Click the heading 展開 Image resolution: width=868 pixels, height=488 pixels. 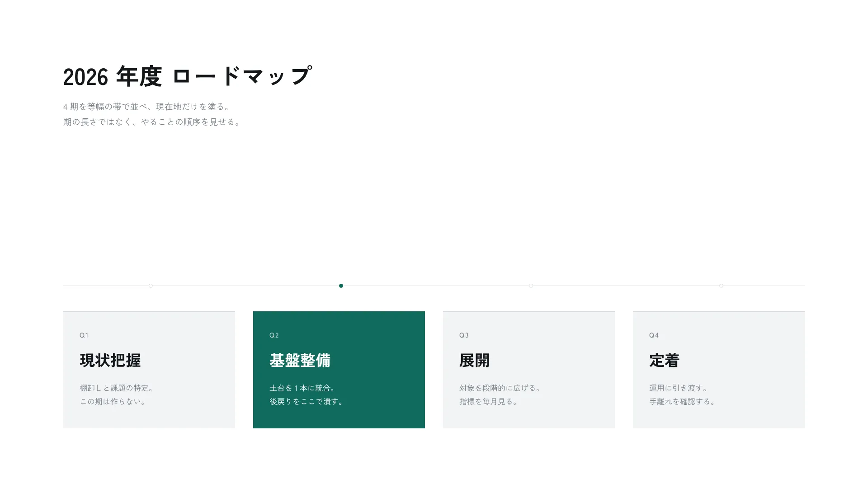point(475,361)
